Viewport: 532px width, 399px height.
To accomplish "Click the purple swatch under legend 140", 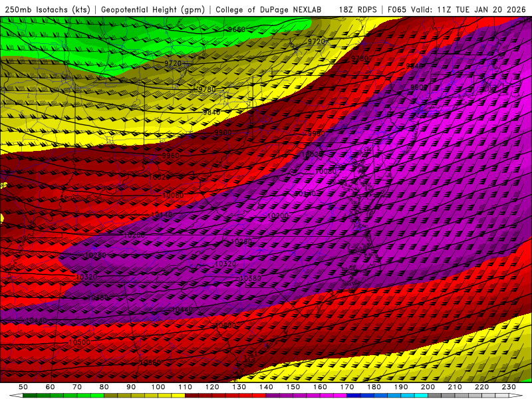I will (x=273, y=396).
